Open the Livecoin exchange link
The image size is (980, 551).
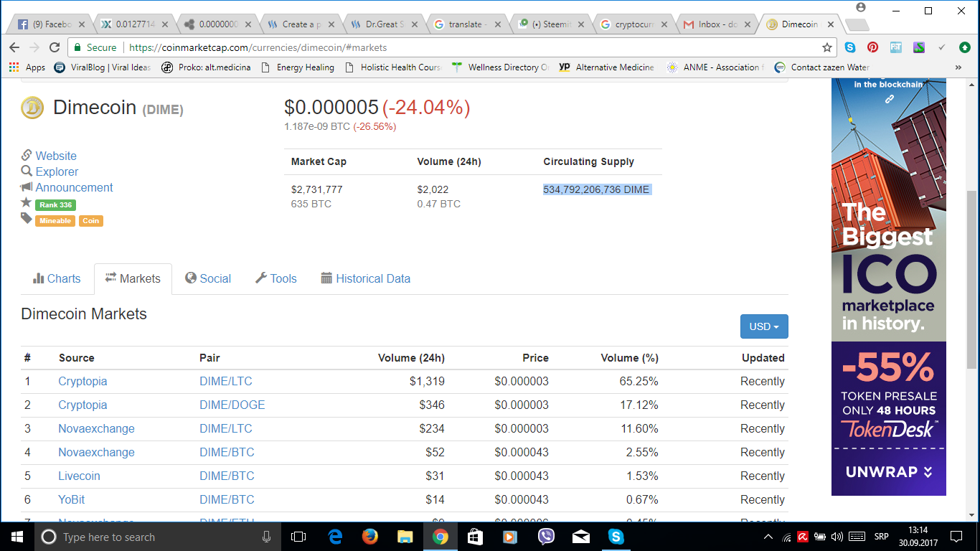point(79,476)
